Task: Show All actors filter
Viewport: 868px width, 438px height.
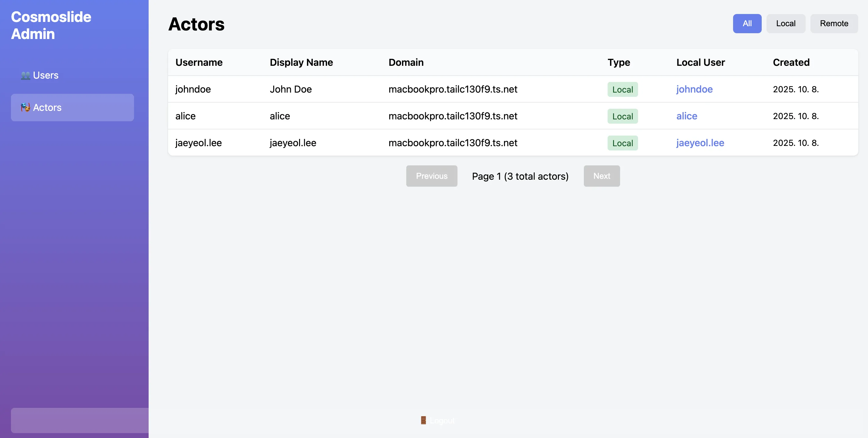Action: coord(747,23)
